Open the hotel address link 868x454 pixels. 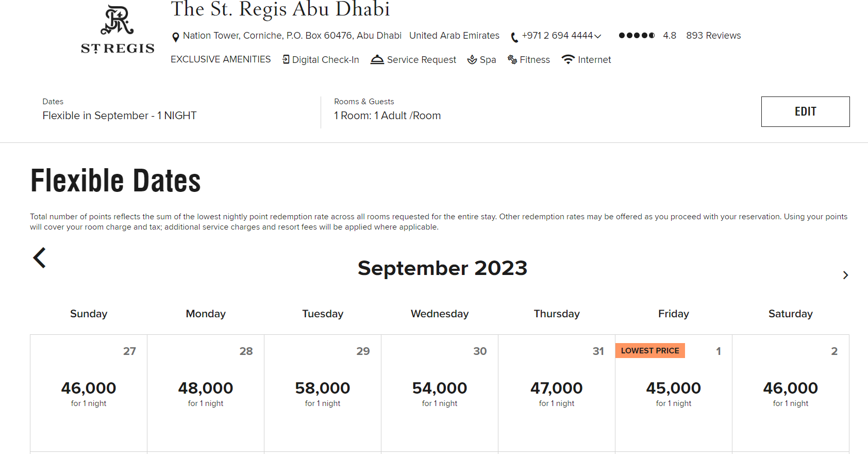coord(292,36)
